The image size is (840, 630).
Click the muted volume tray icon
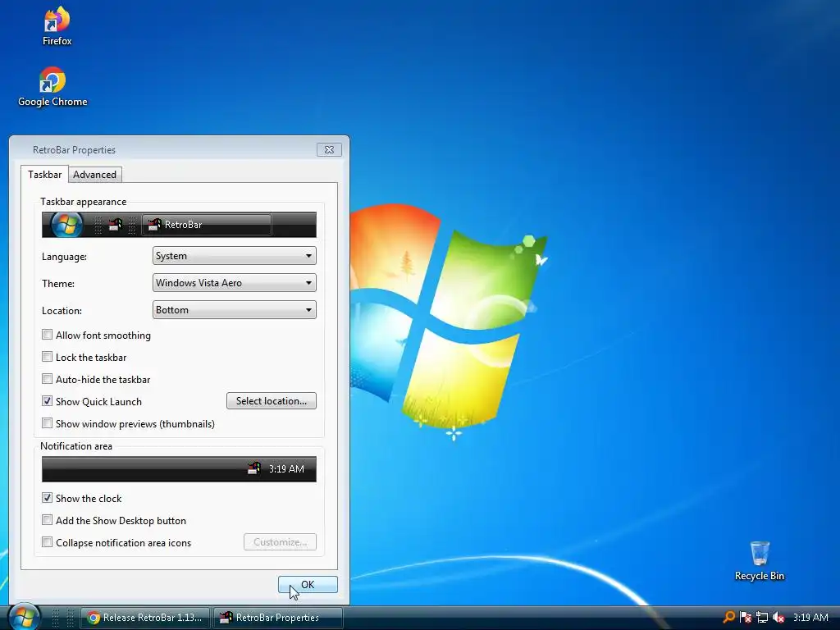click(778, 617)
